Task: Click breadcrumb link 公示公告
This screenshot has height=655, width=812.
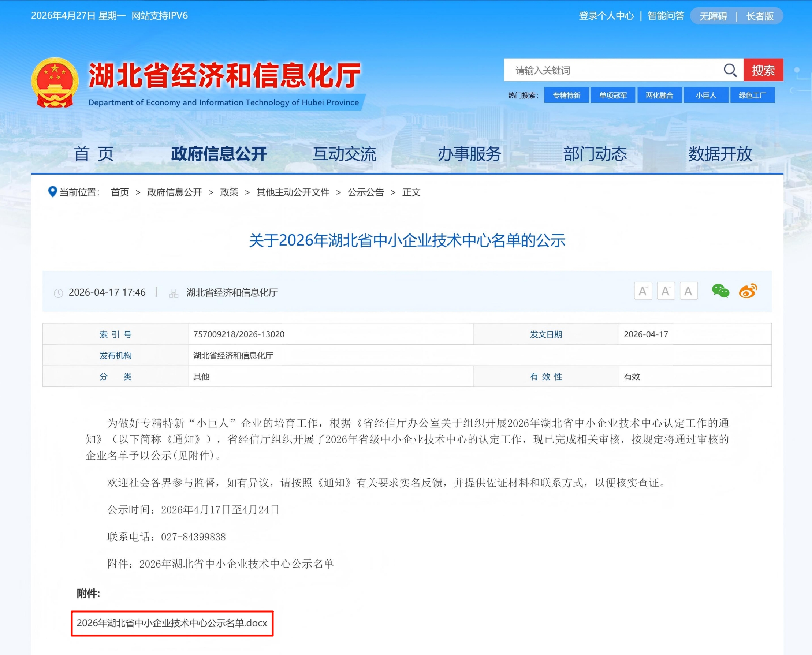Action: (365, 192)
